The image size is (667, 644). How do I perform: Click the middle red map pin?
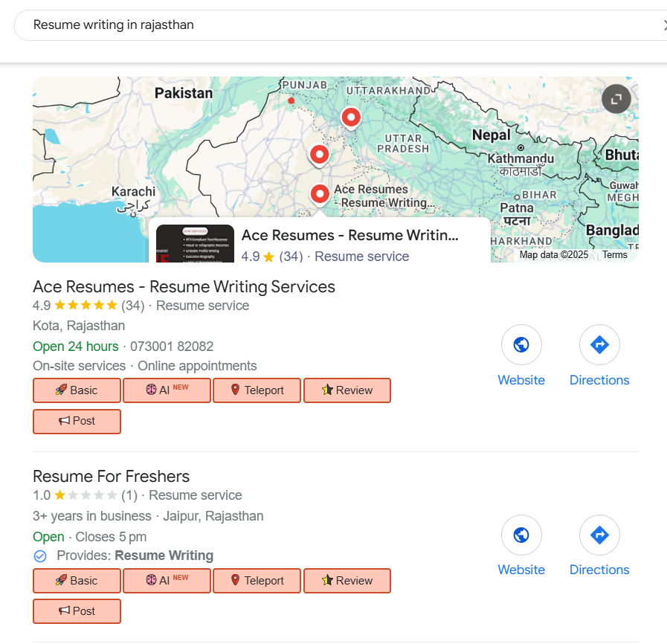click(x=319, y=155)
